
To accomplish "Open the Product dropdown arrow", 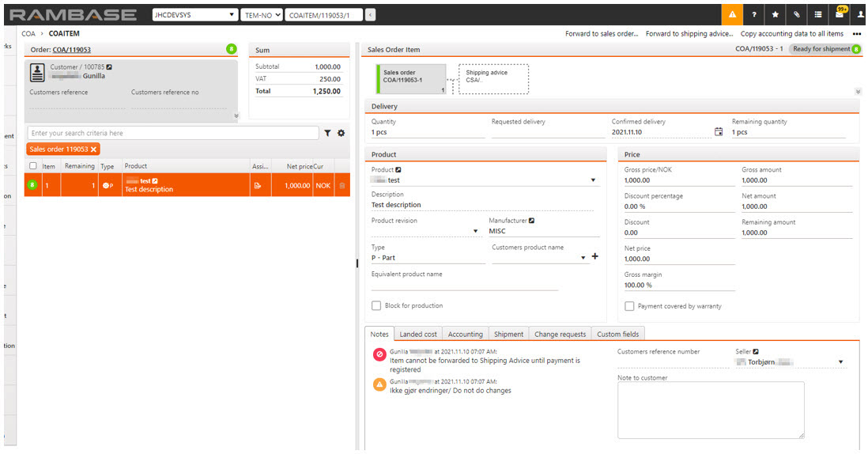I will tap(593, 180).
